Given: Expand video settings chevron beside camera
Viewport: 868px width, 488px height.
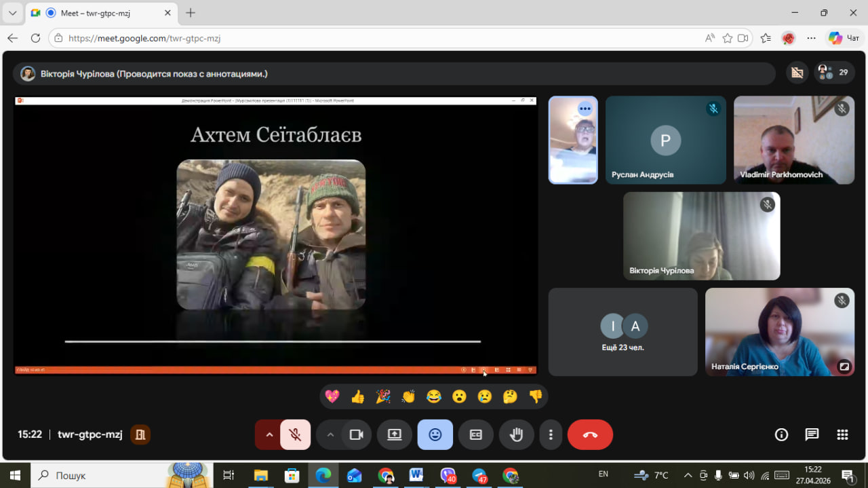Looking at the screenshot, I should (330, 435).
